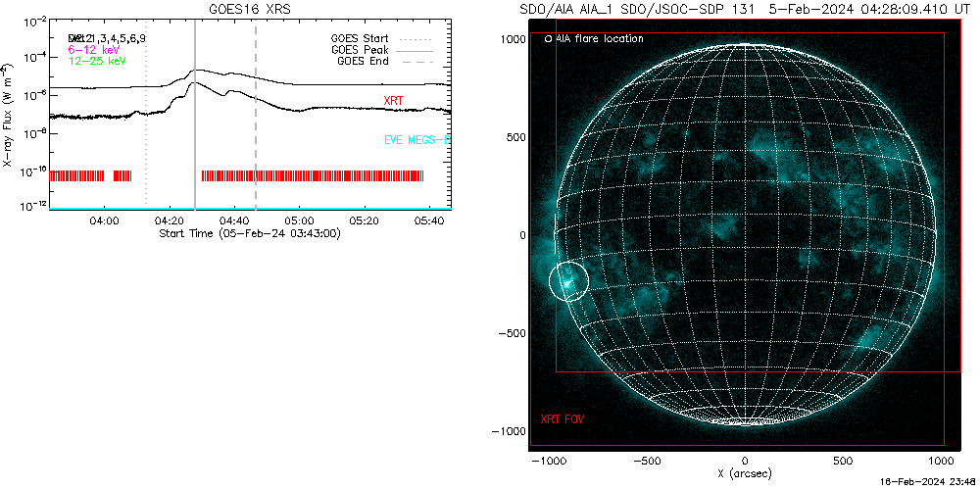Click the 500 X-axis tick label under solar image

pyautogui.click(x=843, y=462)
